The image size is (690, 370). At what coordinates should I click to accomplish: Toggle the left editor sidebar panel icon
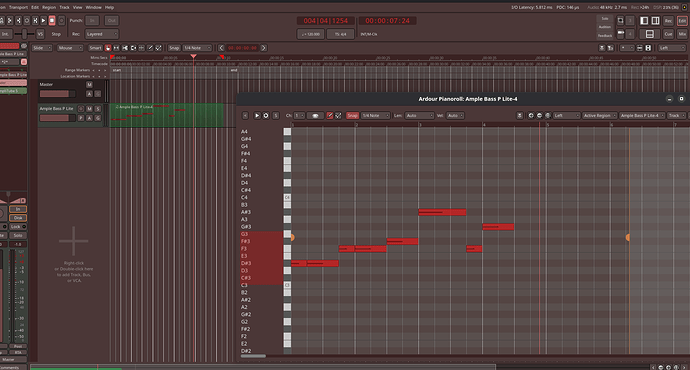tap(644, 21)
